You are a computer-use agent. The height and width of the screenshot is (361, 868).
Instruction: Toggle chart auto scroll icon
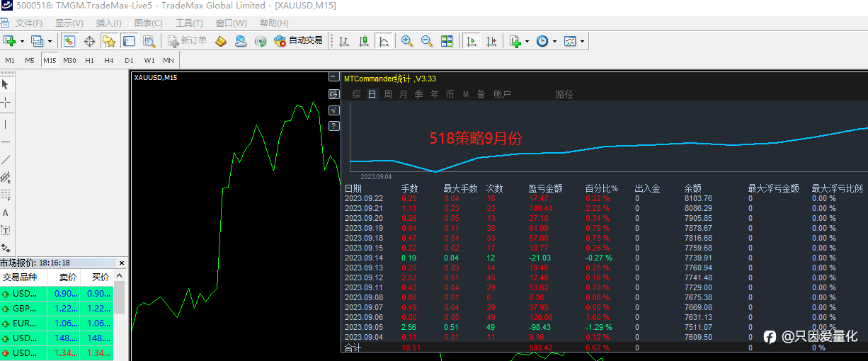pos(471,41)
